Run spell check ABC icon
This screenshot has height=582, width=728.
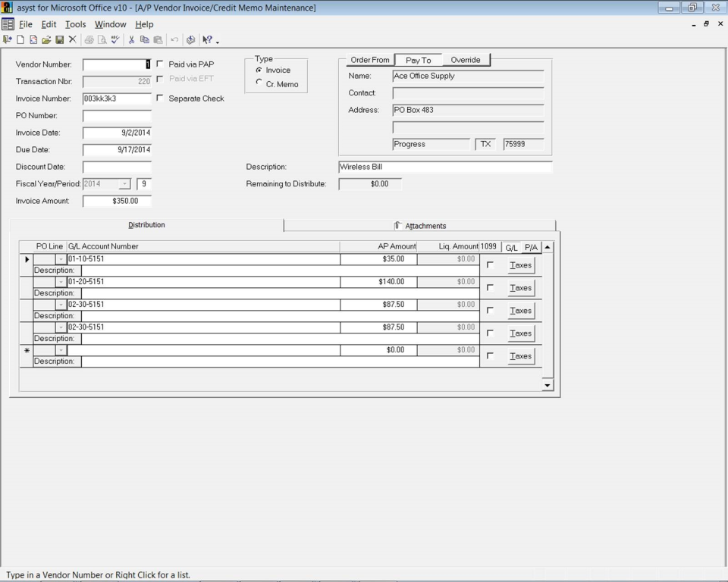[115, 40]
